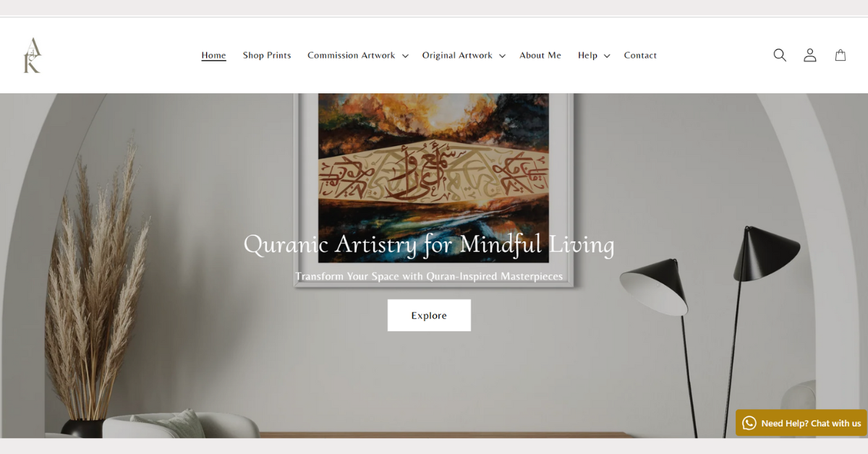Open the search magnifier icon

[x=780, y=55]
